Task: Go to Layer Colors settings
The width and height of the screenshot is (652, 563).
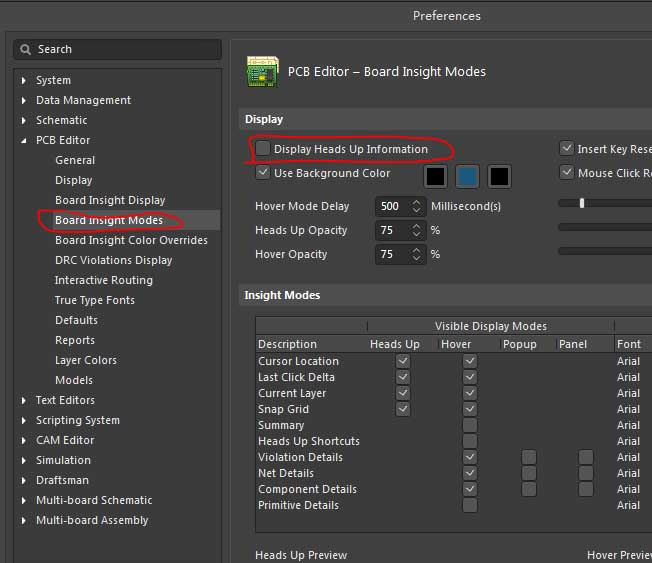Action: (x=85, y=360)
